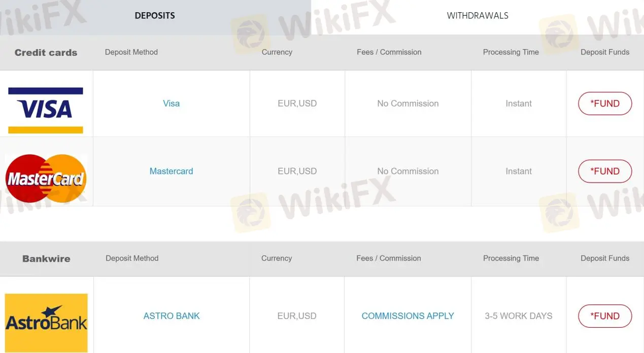Click the Bankwire section heading

[46, 259]
